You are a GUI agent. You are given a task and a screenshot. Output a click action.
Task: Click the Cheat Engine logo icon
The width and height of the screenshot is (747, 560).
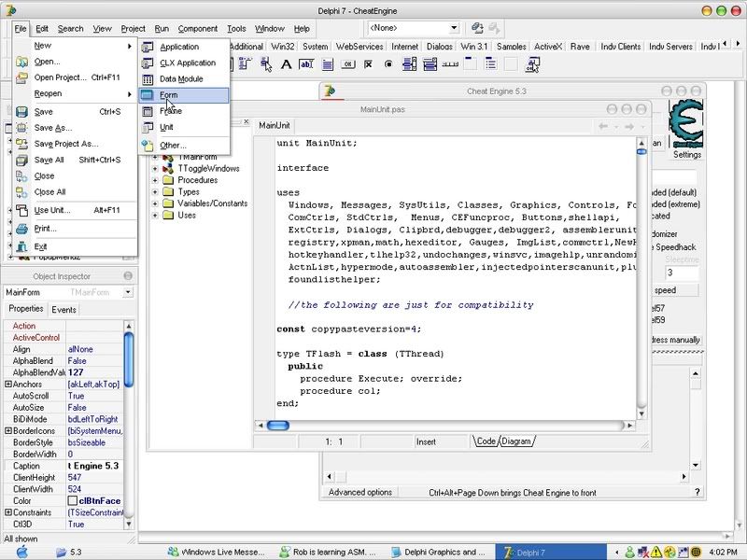coord(686,123)
